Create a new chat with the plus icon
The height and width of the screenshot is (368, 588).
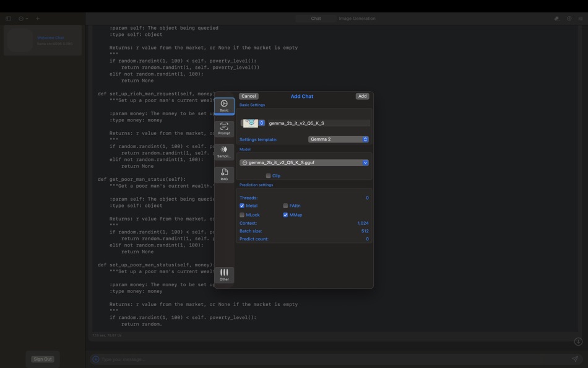coord(37,18)
